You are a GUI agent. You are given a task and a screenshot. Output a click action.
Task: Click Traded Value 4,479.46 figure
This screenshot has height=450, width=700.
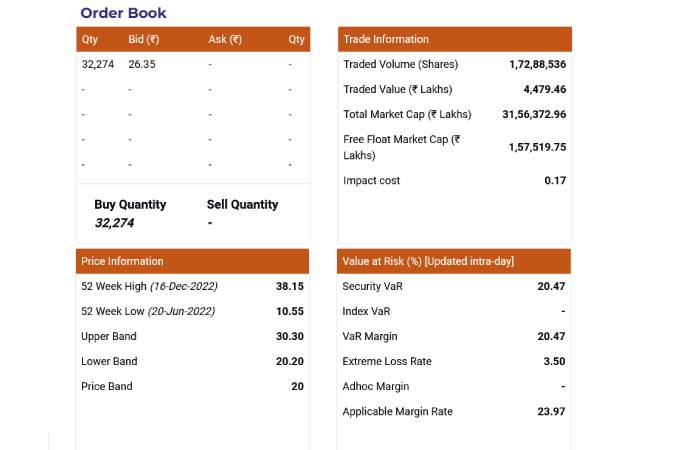click(x=545, y=89)
